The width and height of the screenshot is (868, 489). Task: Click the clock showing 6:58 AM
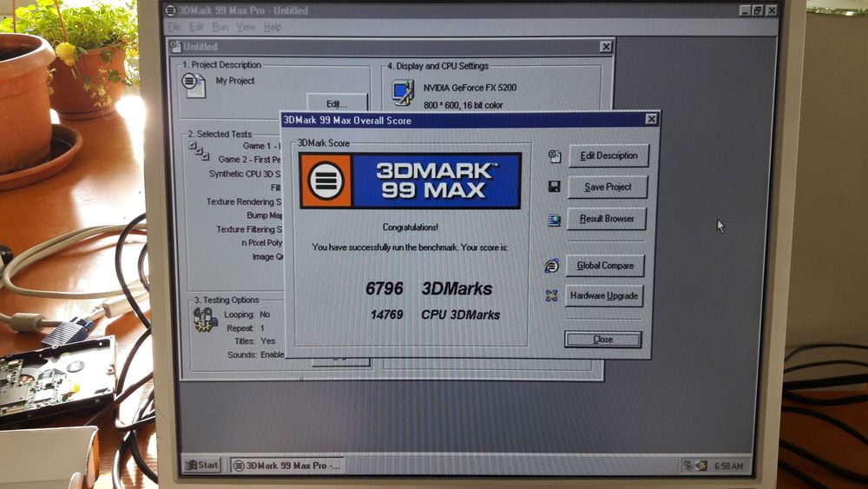click(728, 466)
